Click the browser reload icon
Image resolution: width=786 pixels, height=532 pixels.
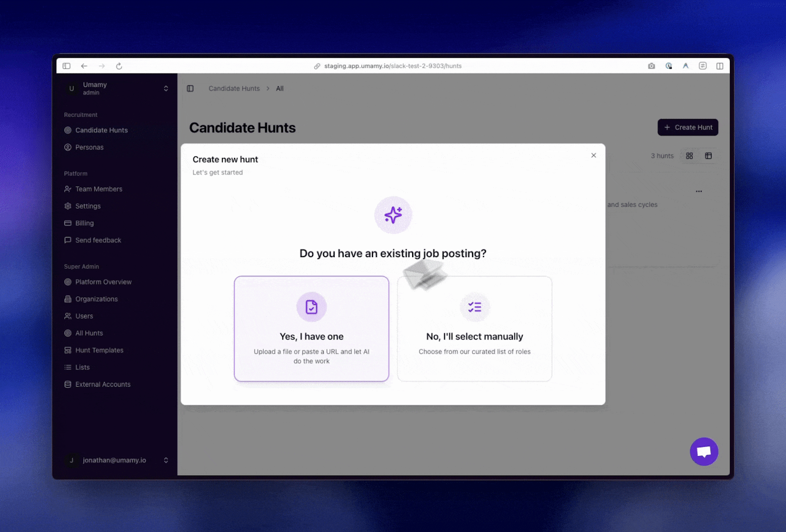119,66
